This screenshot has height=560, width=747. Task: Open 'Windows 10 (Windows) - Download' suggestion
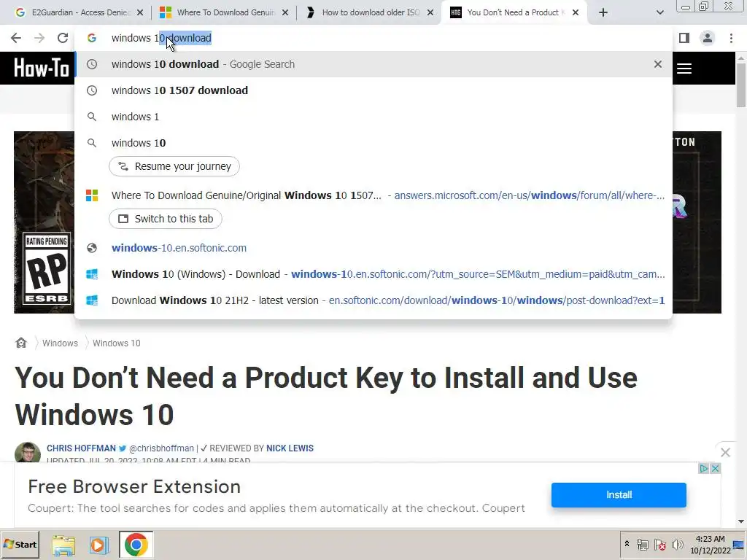373,274
